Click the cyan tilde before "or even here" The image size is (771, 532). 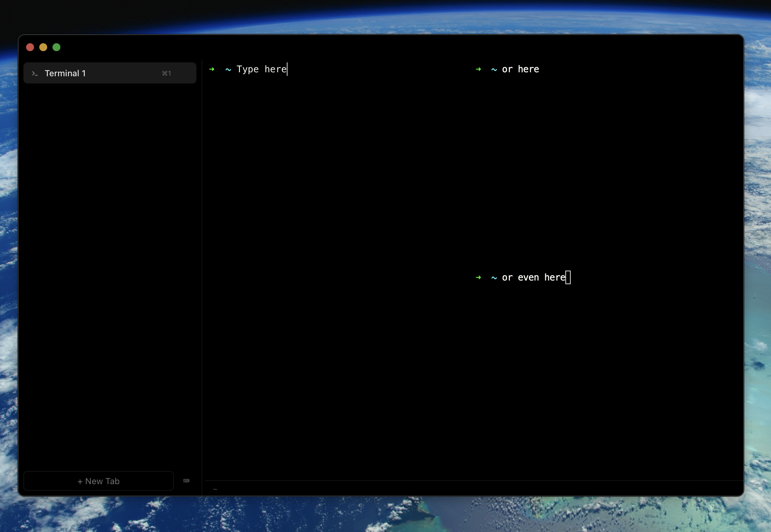[x=494, y=278]
